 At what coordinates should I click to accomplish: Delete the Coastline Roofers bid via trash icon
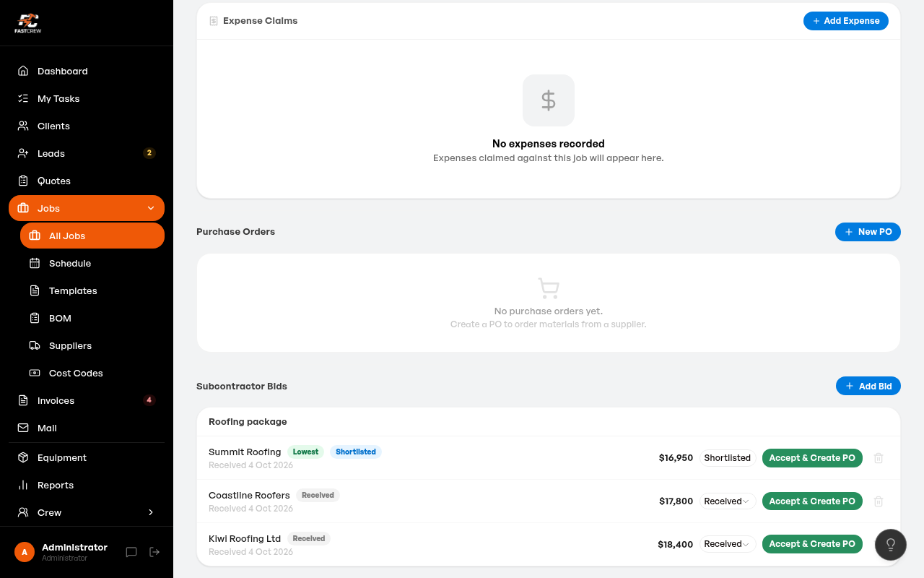879,501
